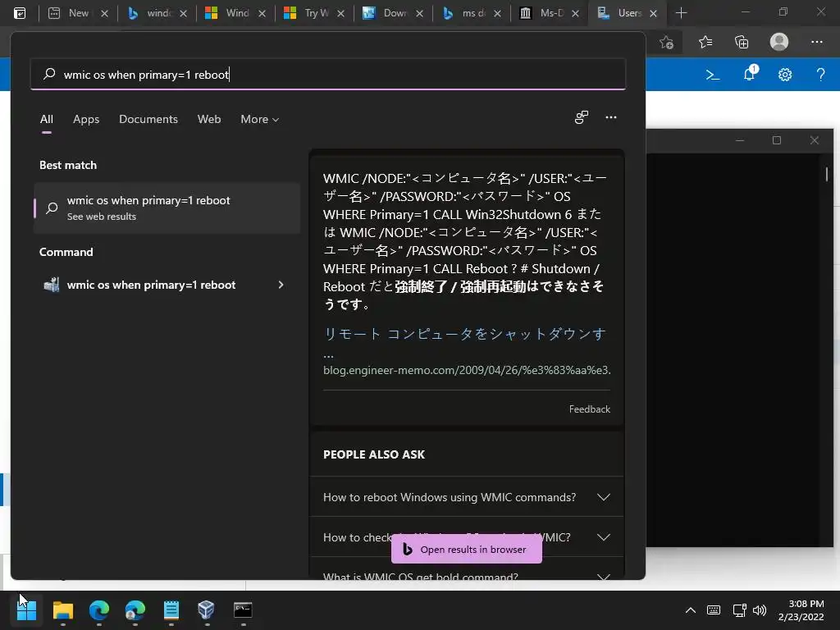Image resolution: width=840 pixels, height=630 pixels.
Task: Click the Windows Start button
Action: click(26, 609)
